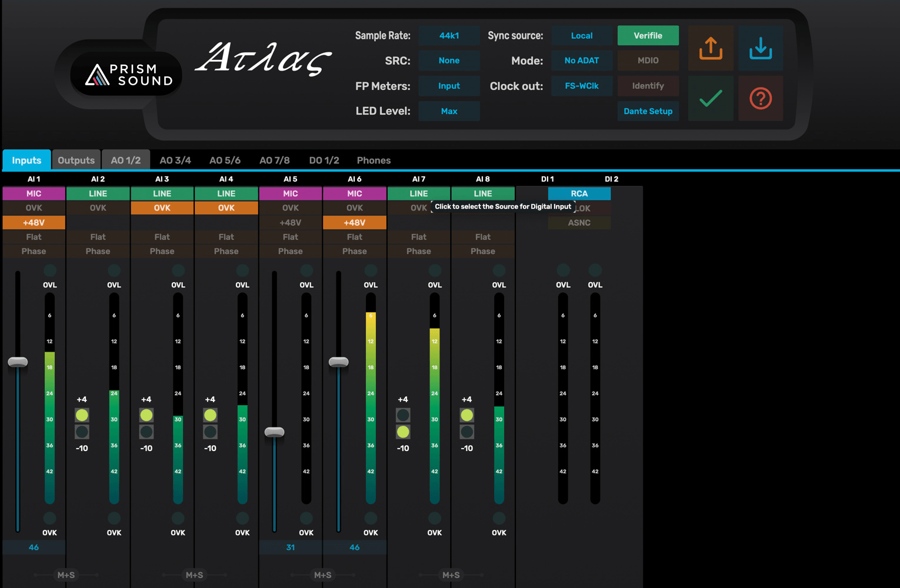Toggle M+S for AI 1 and AI 2
Image resolution: width=900 pixels, height=588 pixels.
coord(66,575)
